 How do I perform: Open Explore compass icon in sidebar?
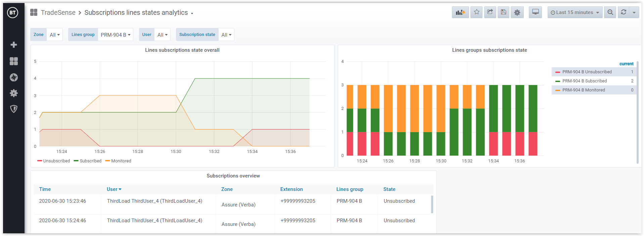pos(14,77)
